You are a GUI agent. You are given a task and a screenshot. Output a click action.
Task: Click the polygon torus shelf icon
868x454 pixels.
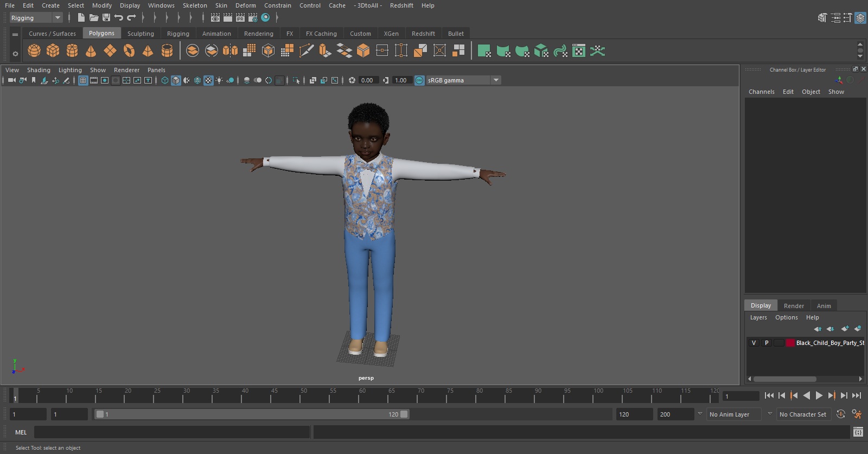(129, 51)
